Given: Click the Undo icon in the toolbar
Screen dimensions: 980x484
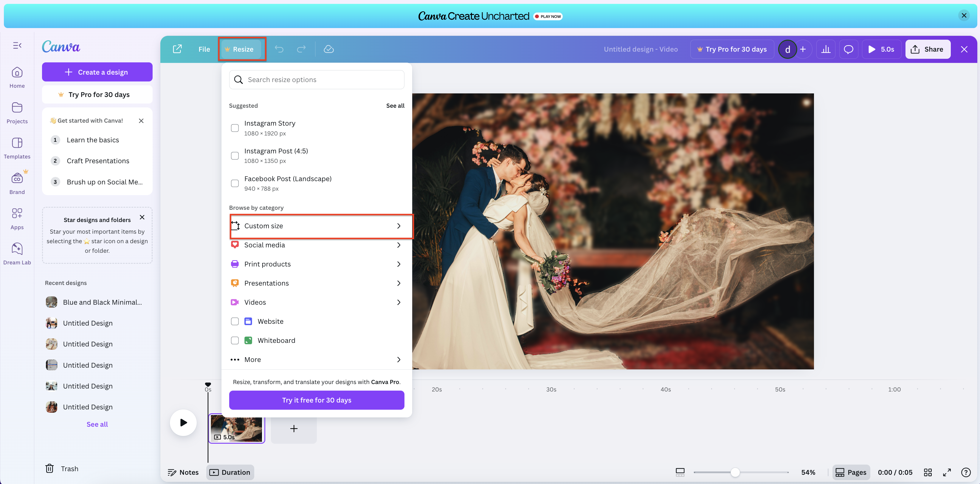Looking at the screenshot, I should [279, 49].
